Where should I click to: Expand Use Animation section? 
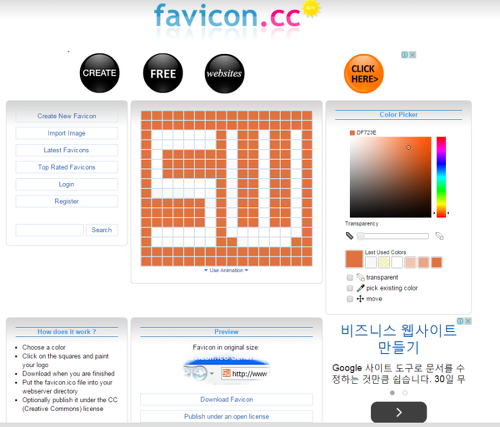[226, 270]
